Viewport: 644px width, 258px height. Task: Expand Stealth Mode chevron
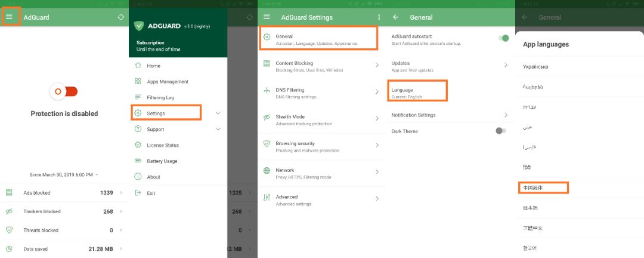click(x=377, y=118)
